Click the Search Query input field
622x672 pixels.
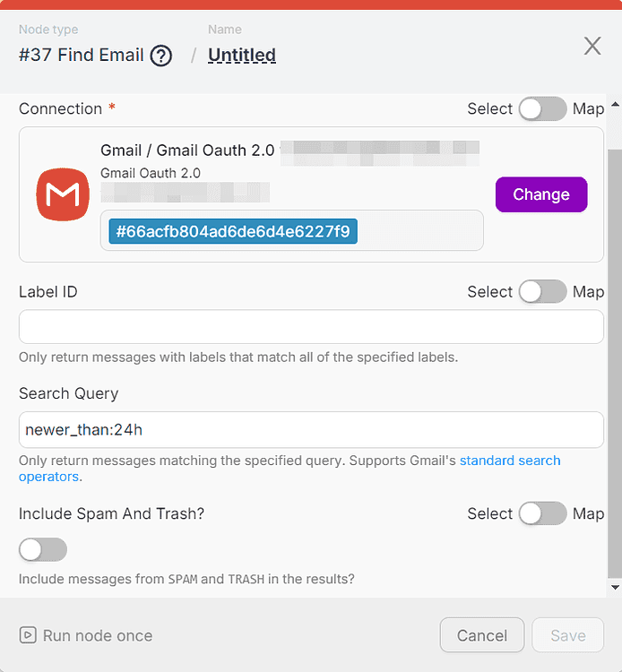311,429
